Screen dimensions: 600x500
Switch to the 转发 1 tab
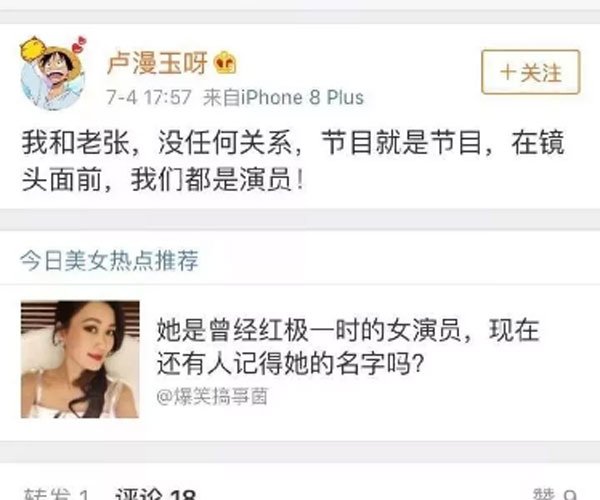(x=56, y=493)
